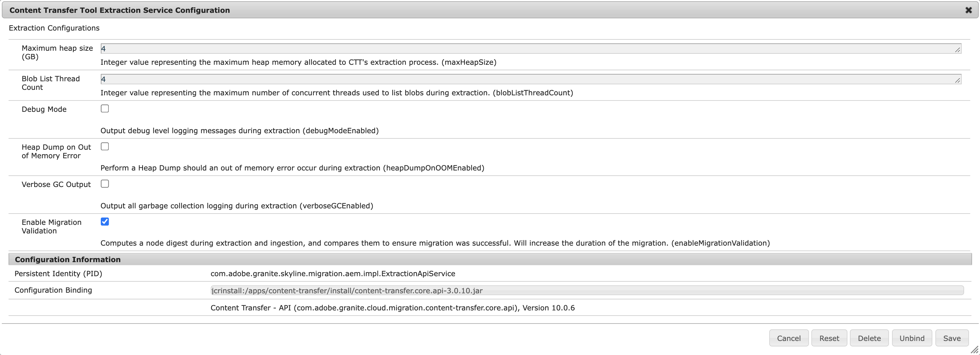This screenshot has height=355, width=980.
Task: Enable the Debug Mode checkbox
Action: click(x=104, y=109)
